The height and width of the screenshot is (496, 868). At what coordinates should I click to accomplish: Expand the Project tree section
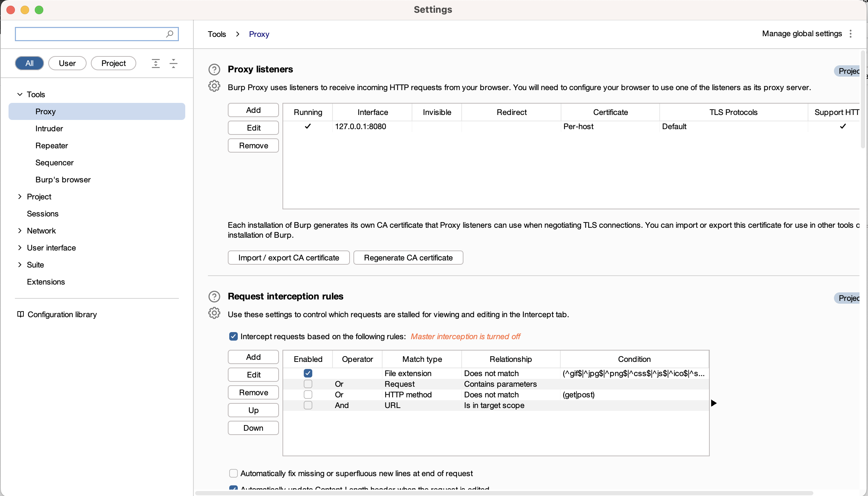click(x=20, y=197)
